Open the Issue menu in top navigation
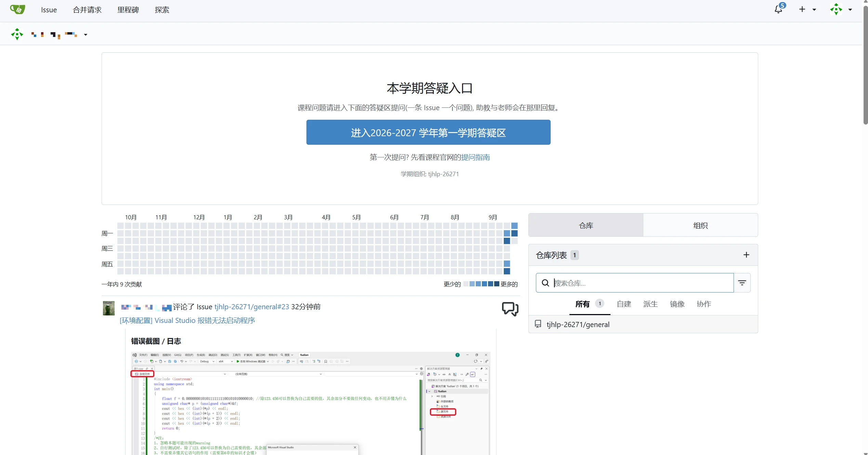 (49, 10)
